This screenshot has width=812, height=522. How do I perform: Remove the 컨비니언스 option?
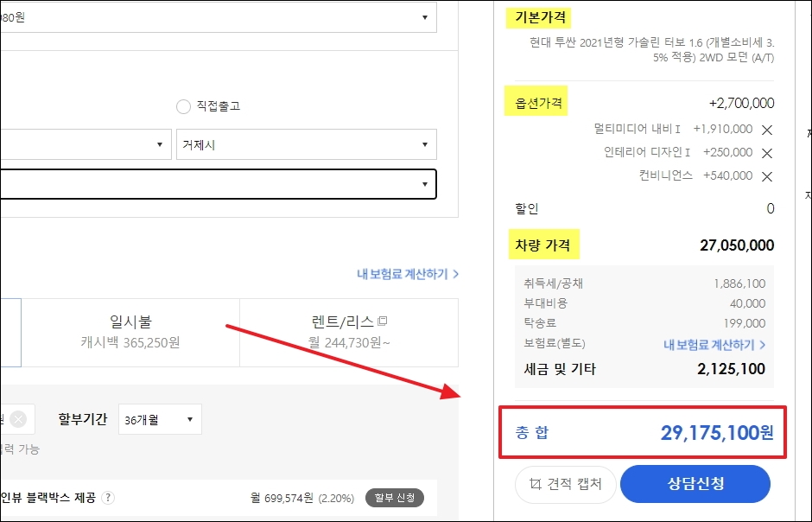pos(767,176)
